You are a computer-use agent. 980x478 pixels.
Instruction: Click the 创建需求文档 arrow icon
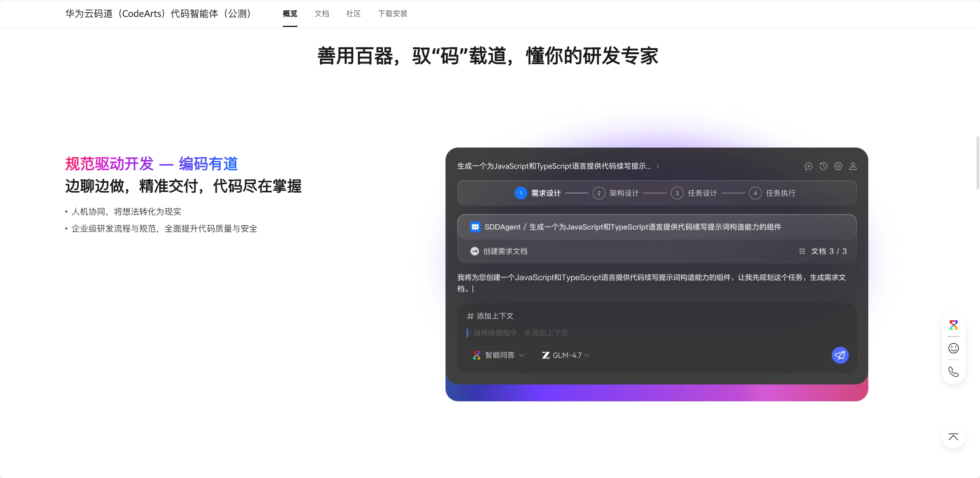475,251
